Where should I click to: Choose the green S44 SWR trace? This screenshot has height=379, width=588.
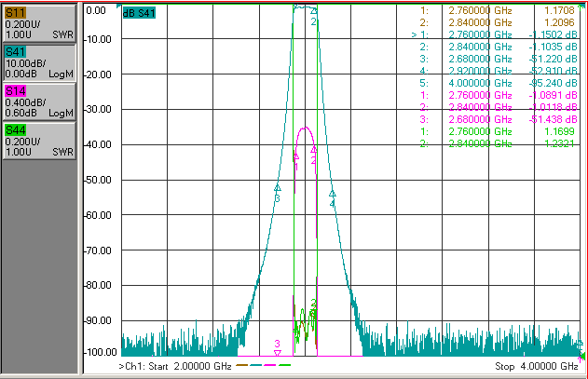click(x=39, y=141)
